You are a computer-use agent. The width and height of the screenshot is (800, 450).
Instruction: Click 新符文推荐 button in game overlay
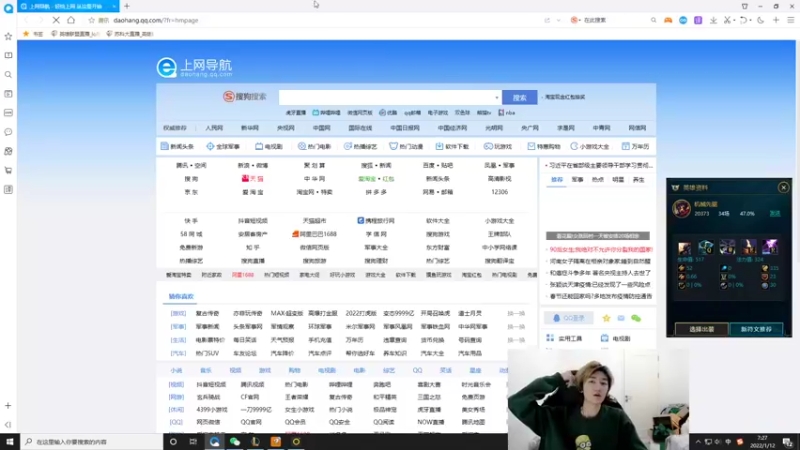tap(756, 329)
